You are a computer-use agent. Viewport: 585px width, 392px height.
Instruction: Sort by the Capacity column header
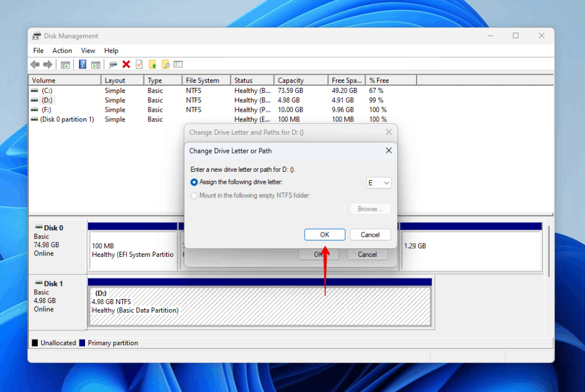point(300,80)
